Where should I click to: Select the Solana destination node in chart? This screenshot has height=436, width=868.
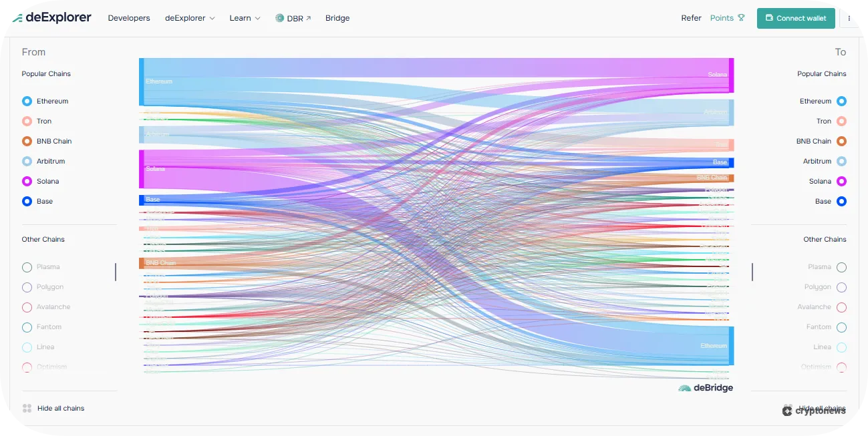pos(732,75)
